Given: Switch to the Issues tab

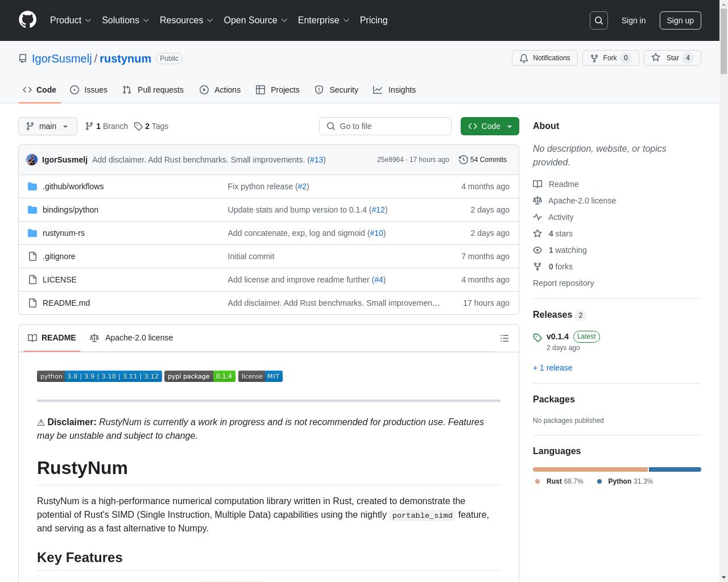Looking at the screenshot, I should pos(89,90).
